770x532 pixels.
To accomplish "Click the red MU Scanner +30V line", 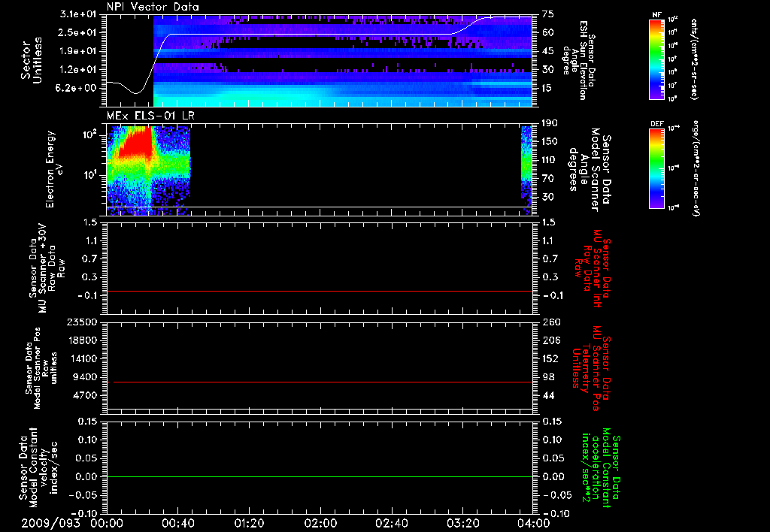I will click(x=320, y=291).
